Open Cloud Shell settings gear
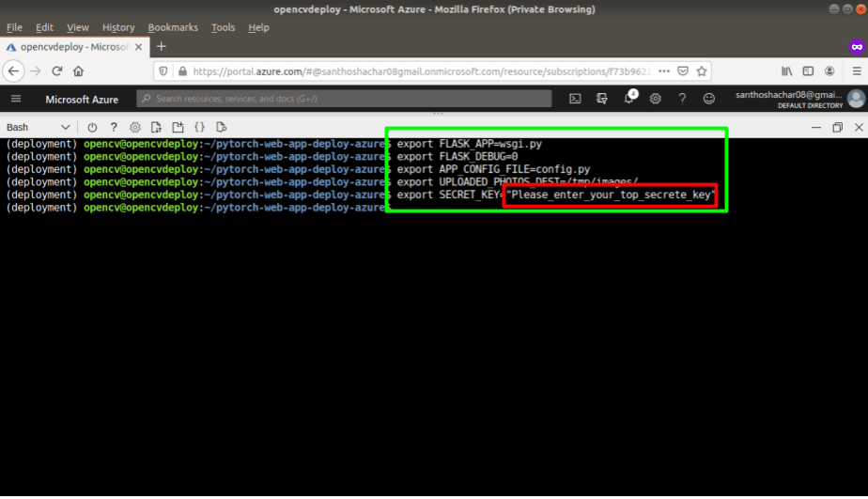868x499 pixels. point(134,128)
